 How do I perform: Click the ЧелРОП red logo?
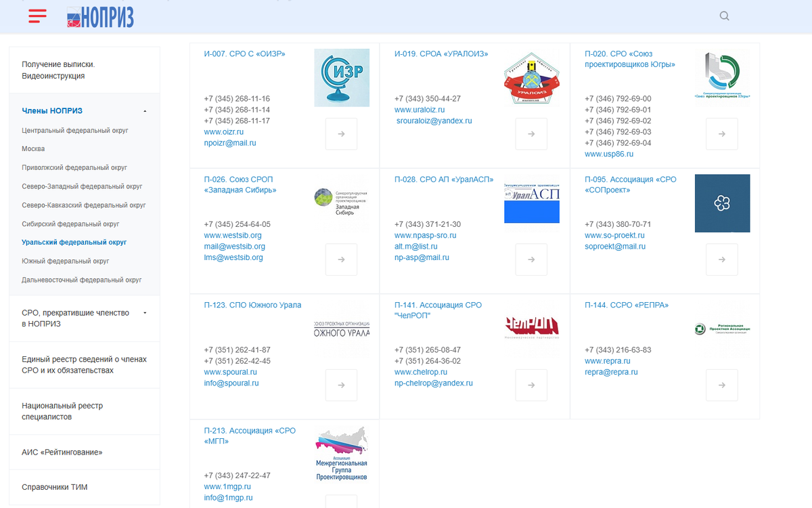tap(532, 327)
